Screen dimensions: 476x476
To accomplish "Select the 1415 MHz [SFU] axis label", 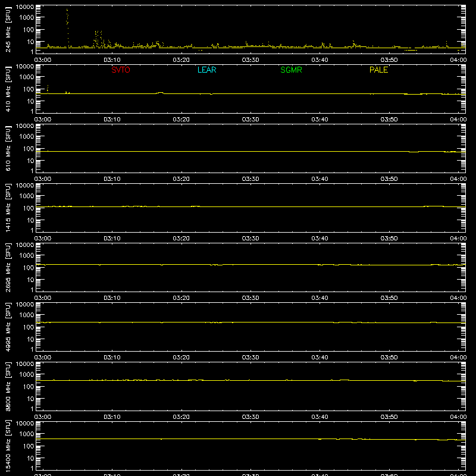I will pos(8,208).
